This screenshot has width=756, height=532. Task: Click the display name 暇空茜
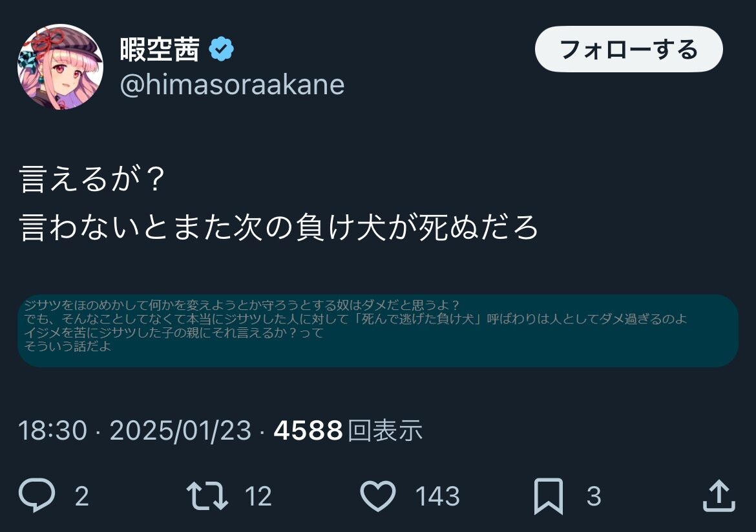160,50
